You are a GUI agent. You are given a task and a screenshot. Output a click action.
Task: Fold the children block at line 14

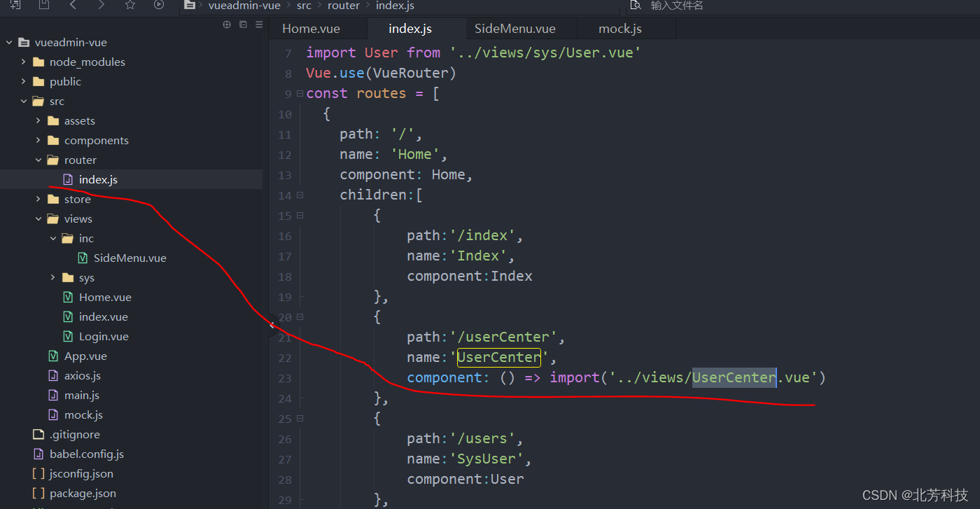pyautogui.click(x=300, y=195)
